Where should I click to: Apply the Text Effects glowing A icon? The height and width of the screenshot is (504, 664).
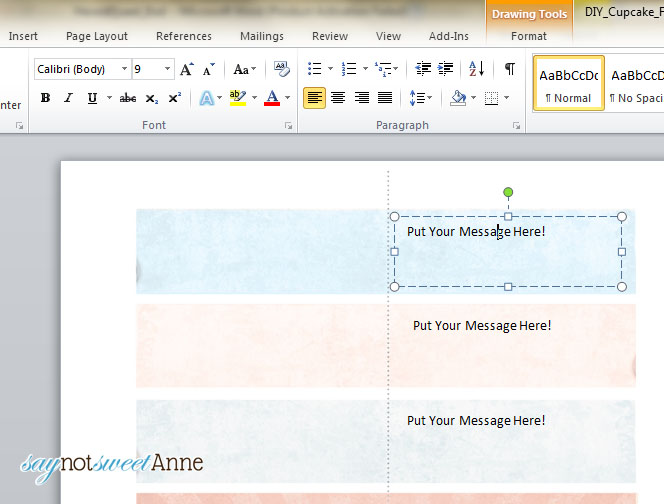point(207,98)
